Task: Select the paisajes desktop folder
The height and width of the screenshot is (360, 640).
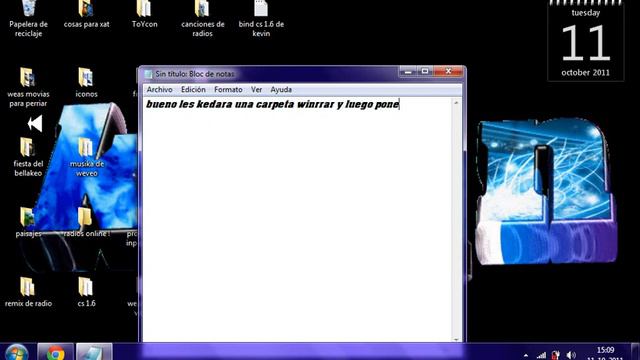Action: coord(28,222)
